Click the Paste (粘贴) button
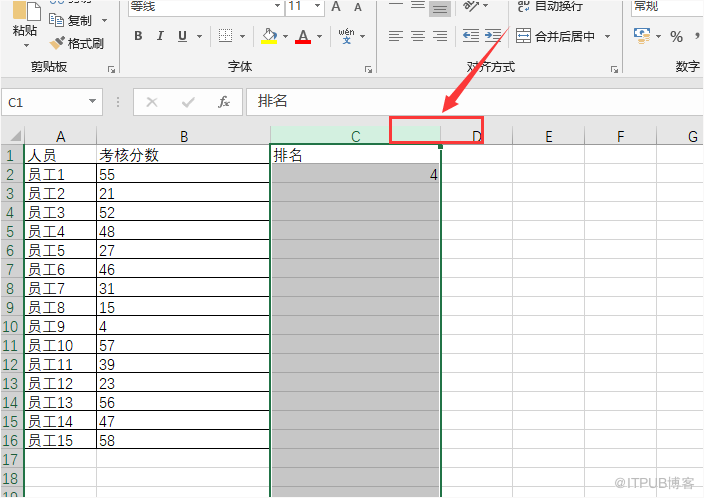The height and width of the screenshot is (498, 704). [25, 19]
